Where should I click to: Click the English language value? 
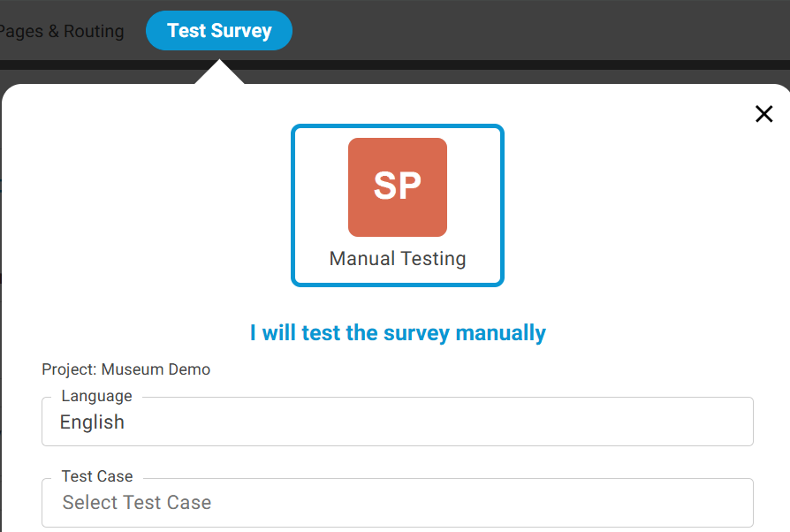(x=92, y=422)
